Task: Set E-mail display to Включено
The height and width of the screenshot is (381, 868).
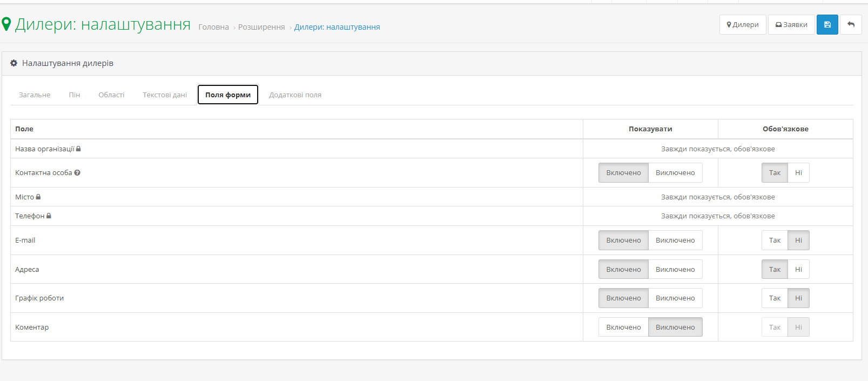Action: click(x=623, y=240)
